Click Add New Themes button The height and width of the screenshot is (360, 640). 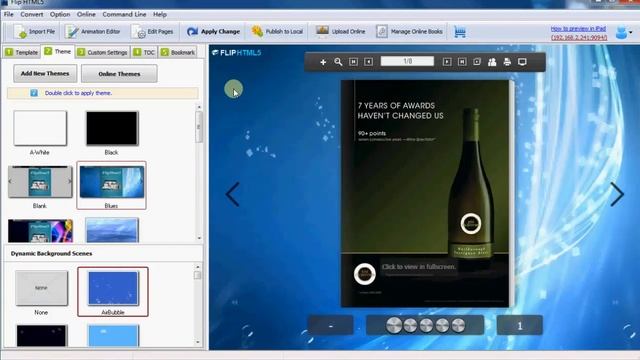(x=45, y=73)
